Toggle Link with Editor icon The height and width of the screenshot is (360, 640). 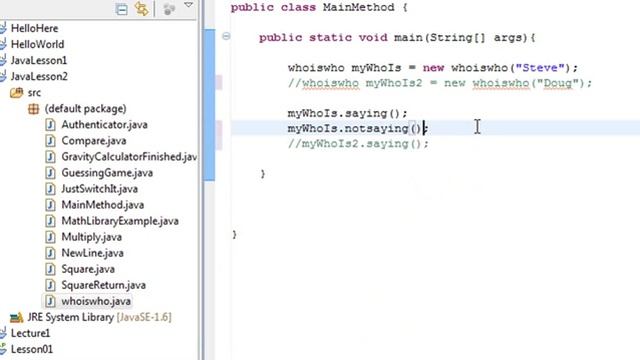142,9
